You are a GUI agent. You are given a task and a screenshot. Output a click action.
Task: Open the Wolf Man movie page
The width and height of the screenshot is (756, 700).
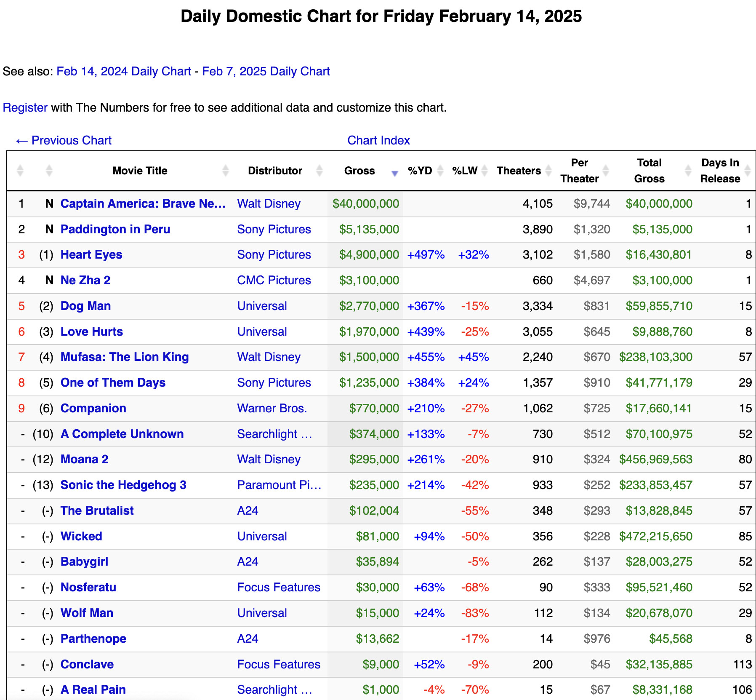(87, 613)
